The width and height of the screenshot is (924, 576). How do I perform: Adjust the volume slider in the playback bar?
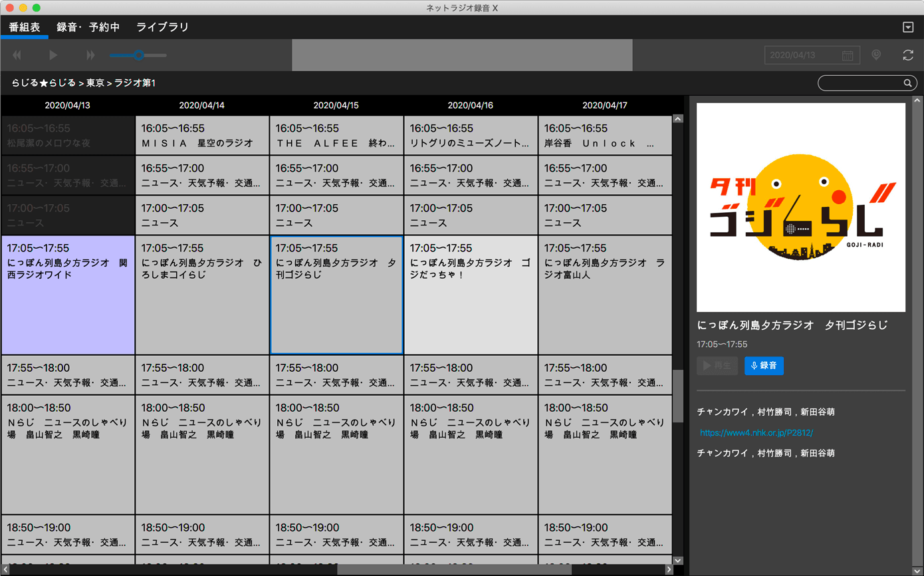point(138,55)
